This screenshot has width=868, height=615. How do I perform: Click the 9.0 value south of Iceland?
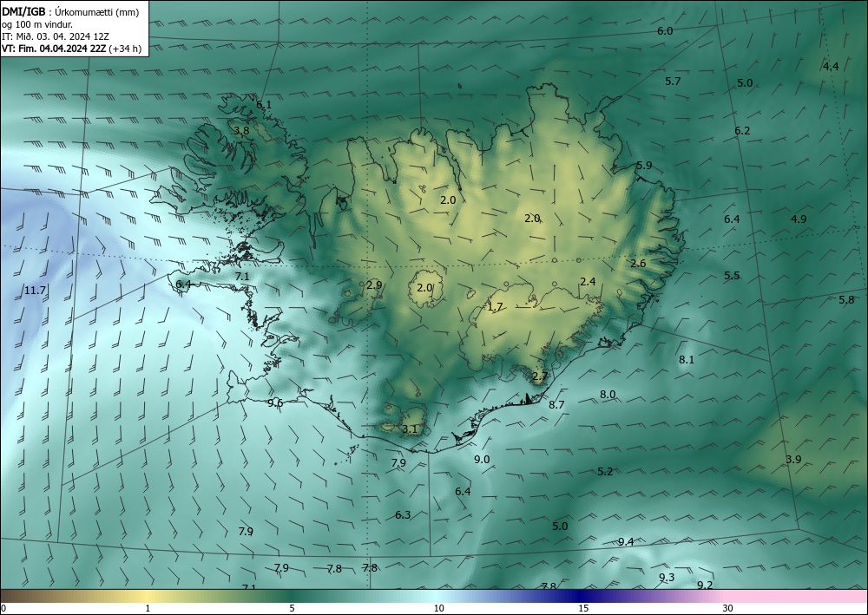[x=482, y=459]
